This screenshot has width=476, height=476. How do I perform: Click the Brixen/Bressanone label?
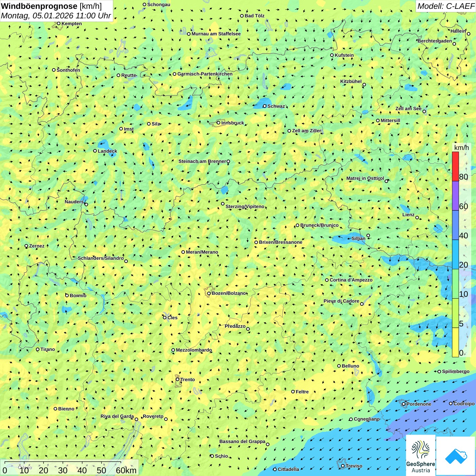pyautogui.click(x=280, y=242)
